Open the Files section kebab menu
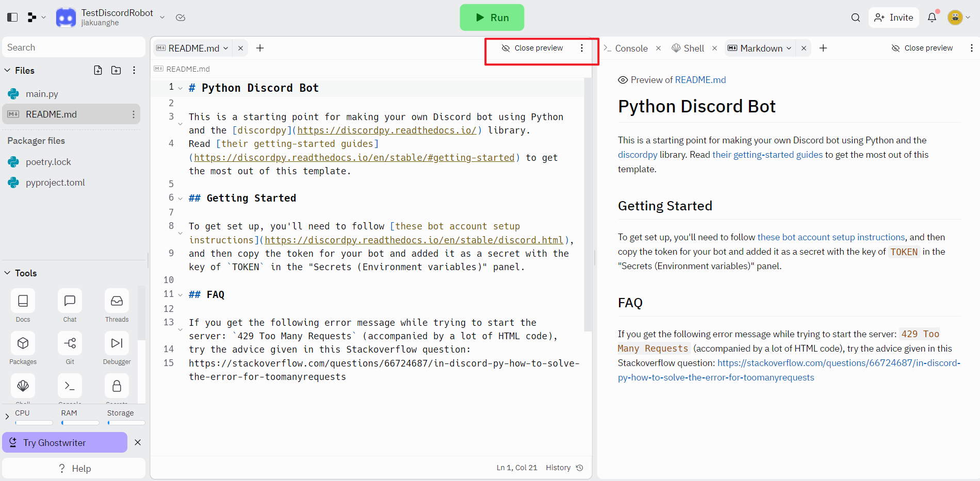The height and width of the screenshot is (481, 980). tap(134, 70)
